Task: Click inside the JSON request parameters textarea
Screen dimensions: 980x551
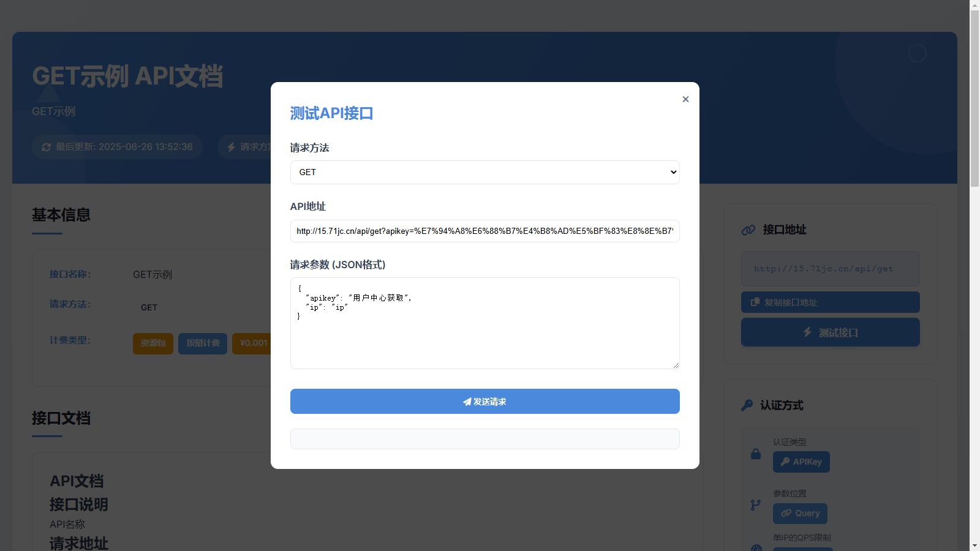Action: click(484, 323)
